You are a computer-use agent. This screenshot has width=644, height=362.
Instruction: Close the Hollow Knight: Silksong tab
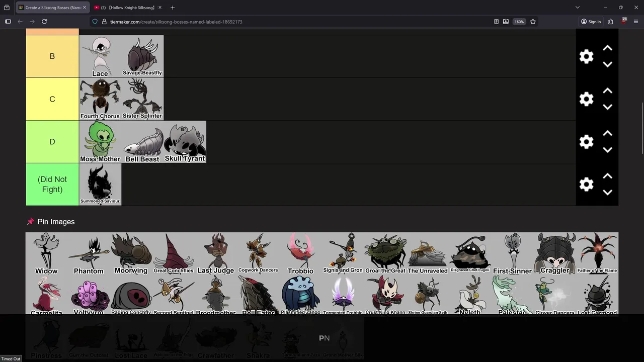click(x=159, y=8)
